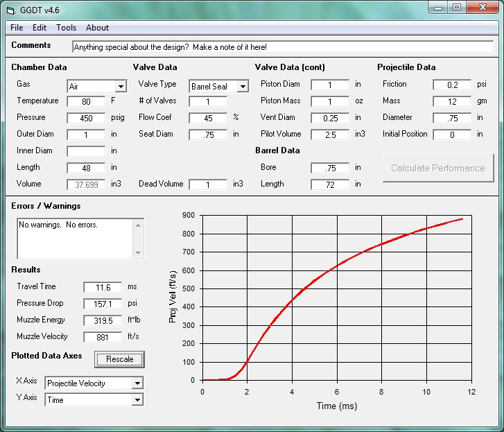Click the Barrel Length input field
Viewport: 504px width, 432px height.
tap(330, 184)
